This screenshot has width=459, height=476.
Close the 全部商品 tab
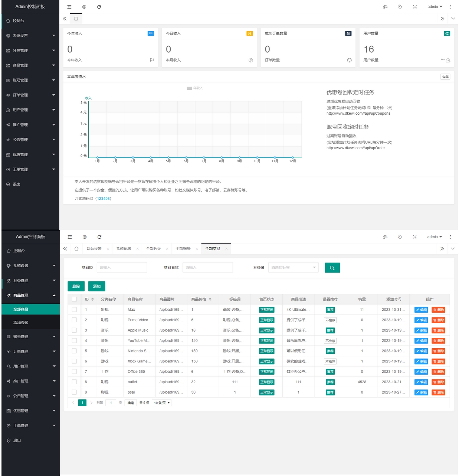click(226, 249)
